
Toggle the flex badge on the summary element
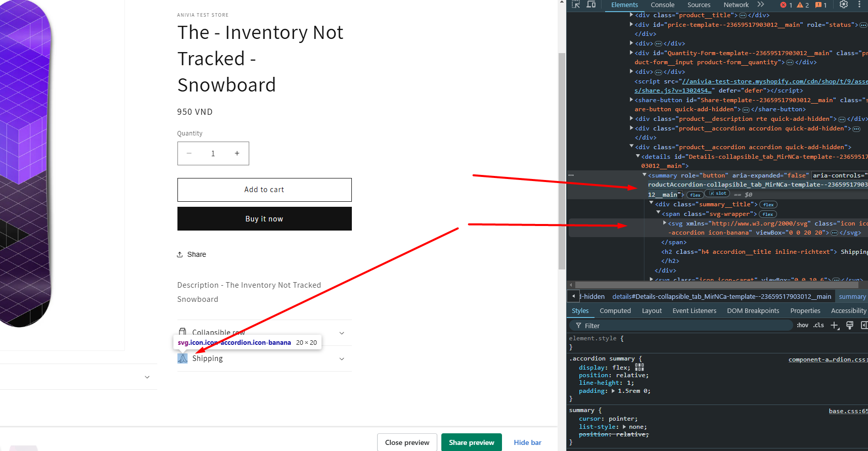(695, 195)
